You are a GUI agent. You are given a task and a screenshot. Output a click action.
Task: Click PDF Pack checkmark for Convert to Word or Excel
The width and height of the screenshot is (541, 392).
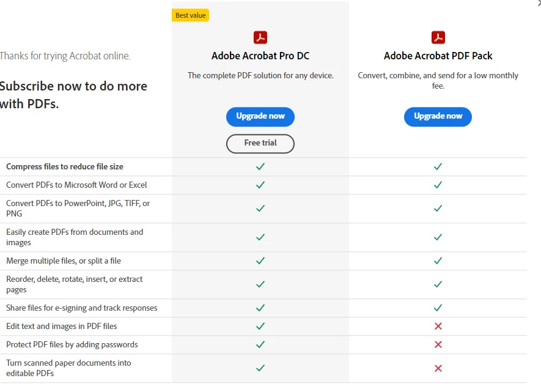438,185
